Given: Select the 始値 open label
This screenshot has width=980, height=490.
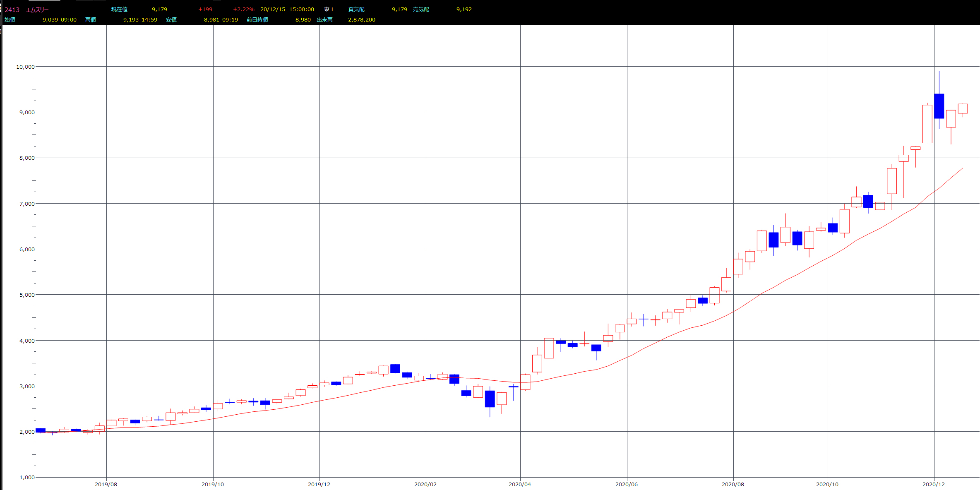Looking at the screenshot, I should 10,19.
